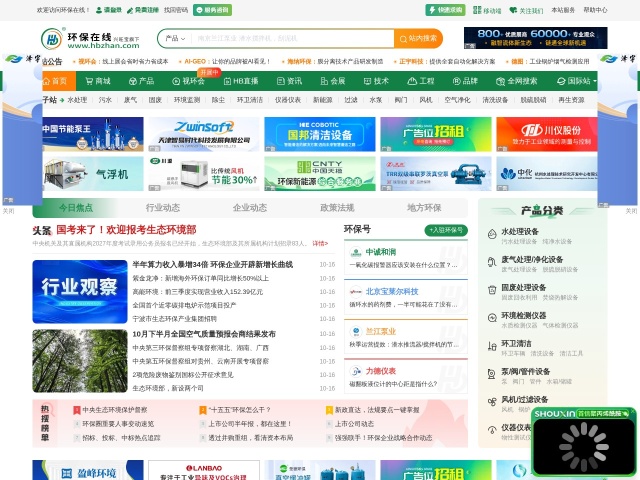Click the icon for 泵/阀/管件设备

coord(492,374)
